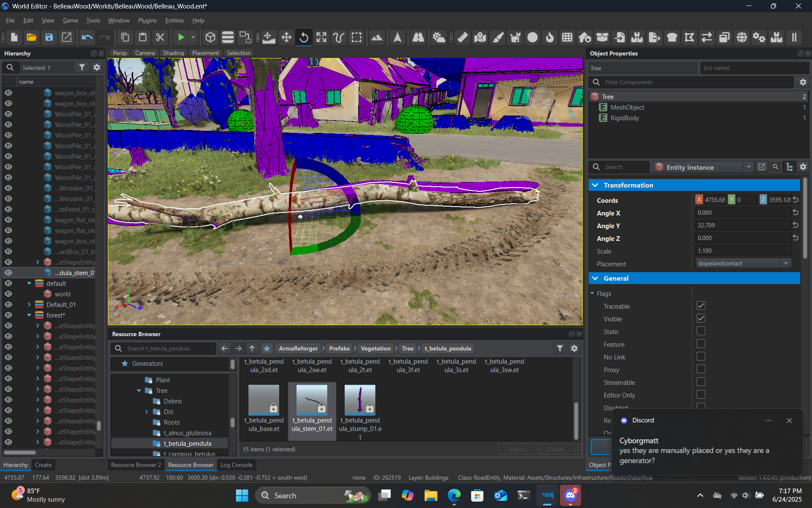
Task: Collapse the default layer in hierarchy
Action: point(29,283)
